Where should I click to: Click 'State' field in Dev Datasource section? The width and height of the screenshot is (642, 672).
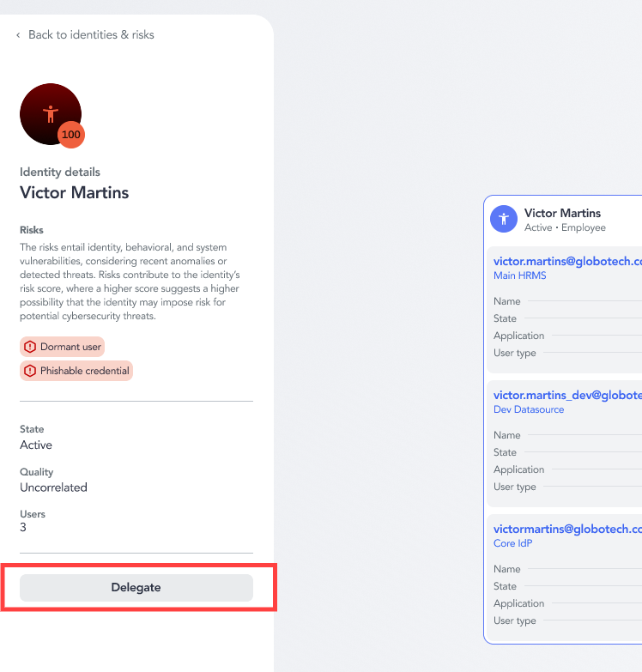coord(567,452)
